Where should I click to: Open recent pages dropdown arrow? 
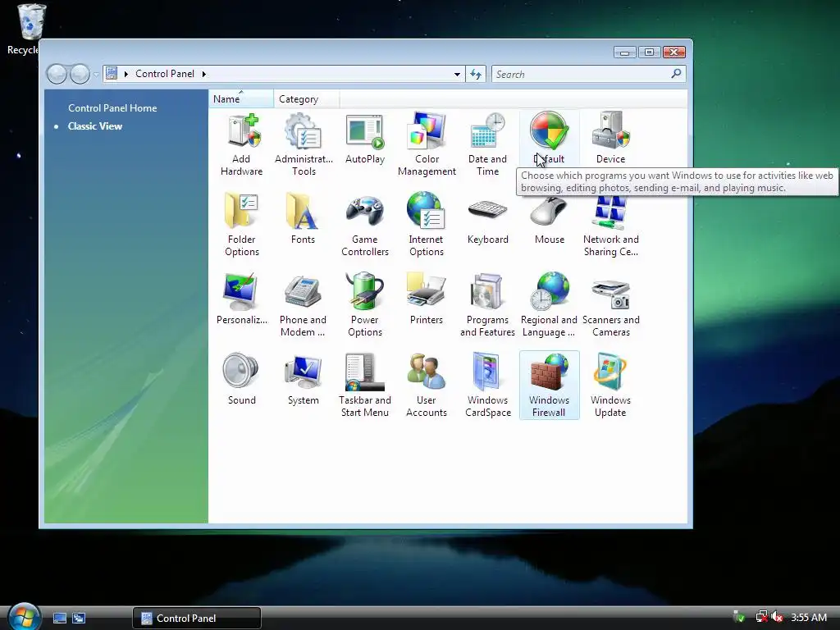pyautogui.click(x=96, y=75)
